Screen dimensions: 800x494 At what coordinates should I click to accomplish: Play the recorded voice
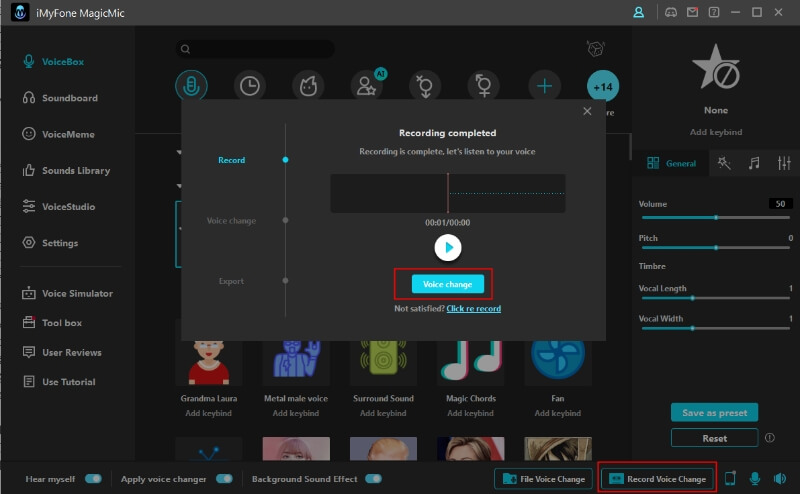pyautogui.click(x=448, y=248)
